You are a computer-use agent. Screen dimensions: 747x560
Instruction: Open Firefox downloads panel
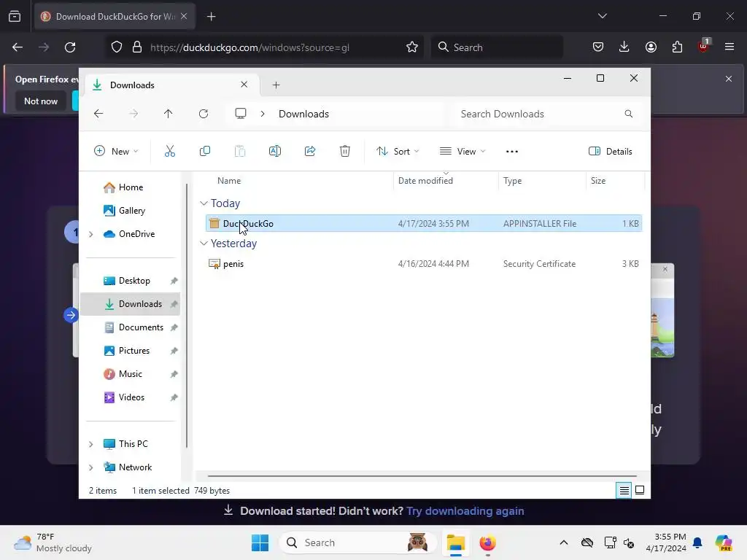click(624, 47)
